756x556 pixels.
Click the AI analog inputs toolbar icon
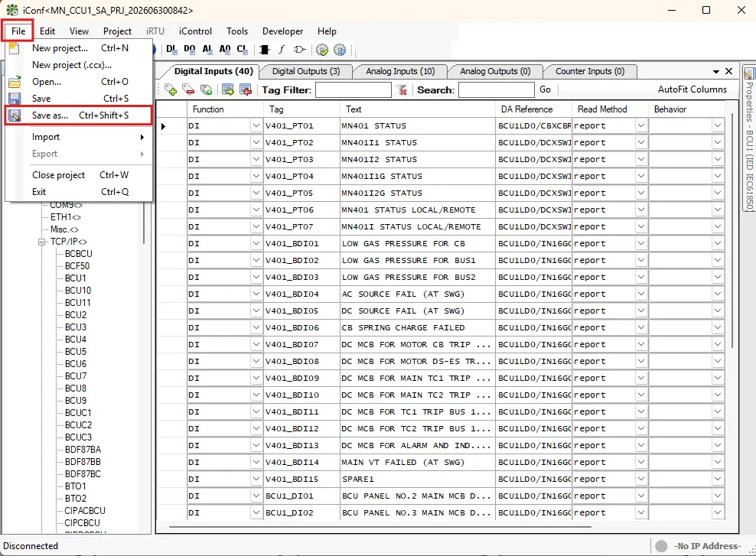(x=207, y=49)
